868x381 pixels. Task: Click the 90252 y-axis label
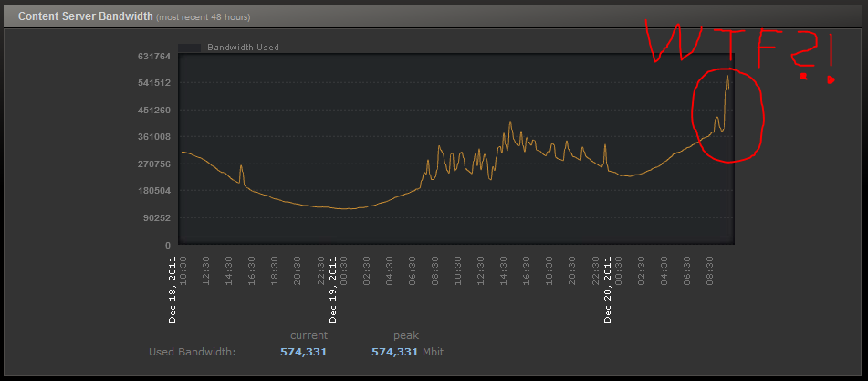coord(157,218)
